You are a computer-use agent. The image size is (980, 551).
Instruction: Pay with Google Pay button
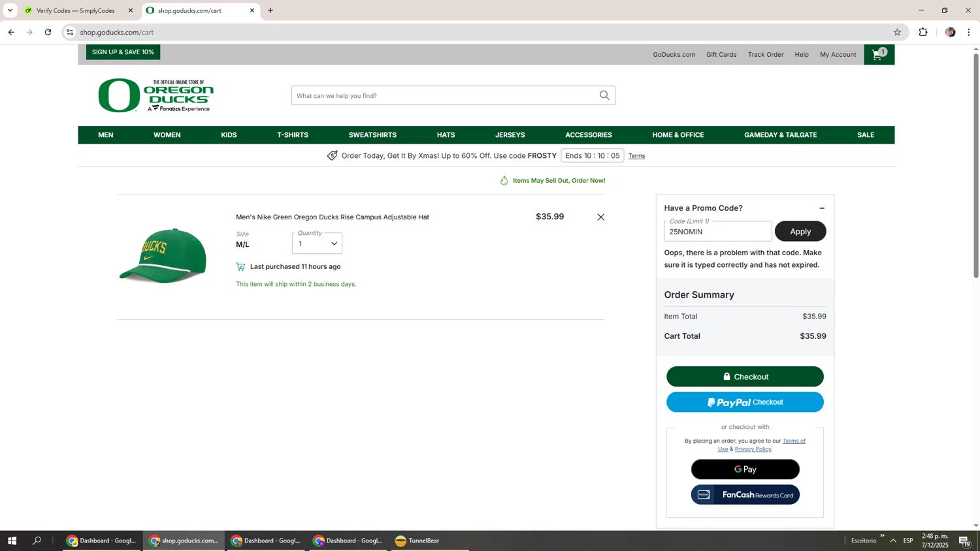[745, 469]
